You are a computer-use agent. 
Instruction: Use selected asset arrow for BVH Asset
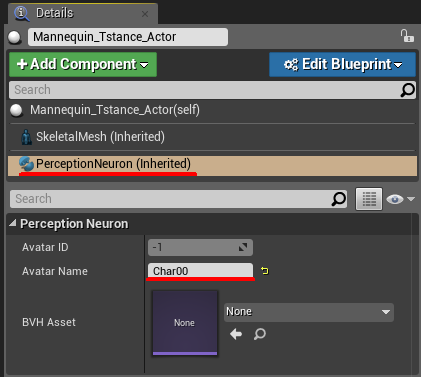[x=236, y=334]
